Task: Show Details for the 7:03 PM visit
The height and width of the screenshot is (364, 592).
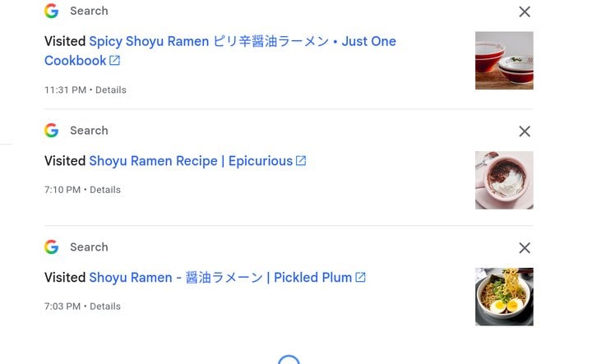Action: 105,306
